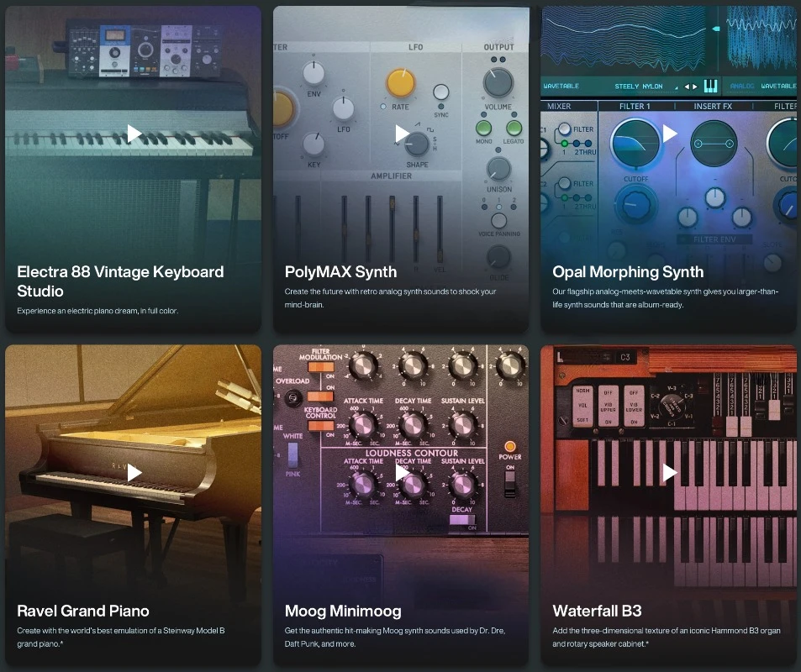Viewport: 801px width, 672px height.
Task: Open the Opal Morphing Synth title link
Action: coord(628,271)
